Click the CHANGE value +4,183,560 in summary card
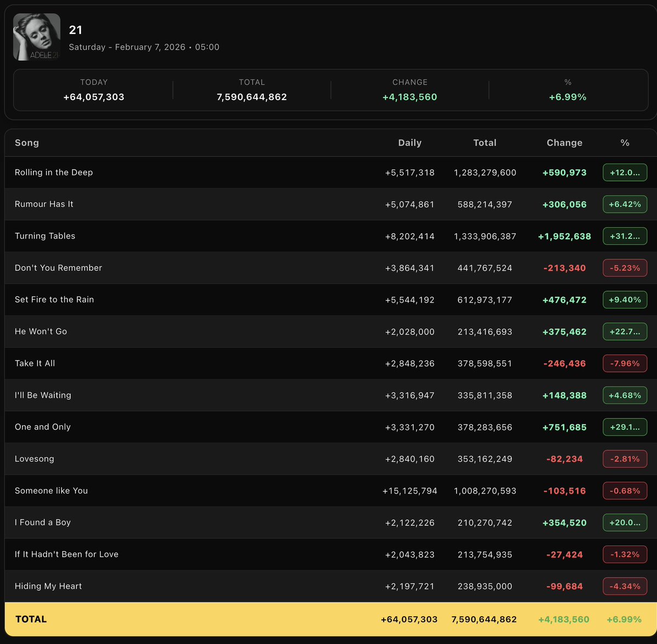 tap(410, 97)
